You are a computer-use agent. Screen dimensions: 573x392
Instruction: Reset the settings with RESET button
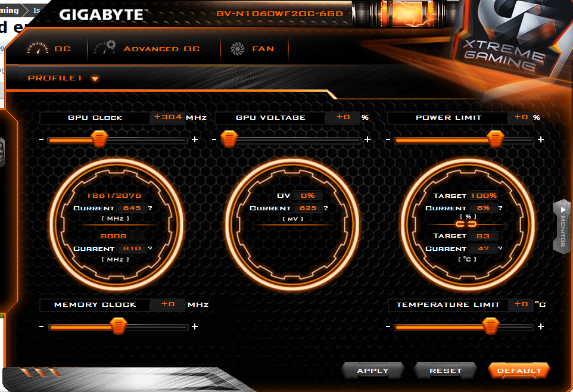pos(446,371)
